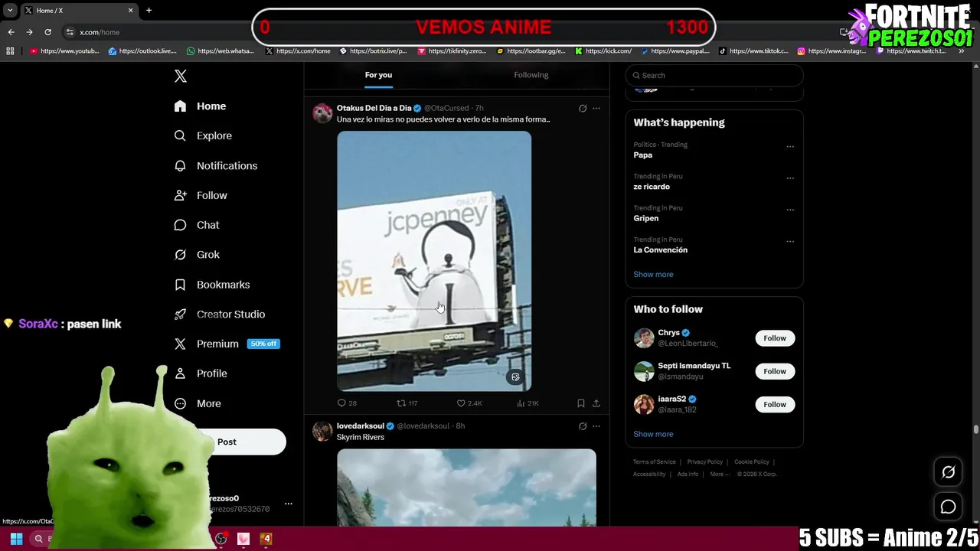Show more under Who to follow
The image size is (980, 551).
point(653,434)
